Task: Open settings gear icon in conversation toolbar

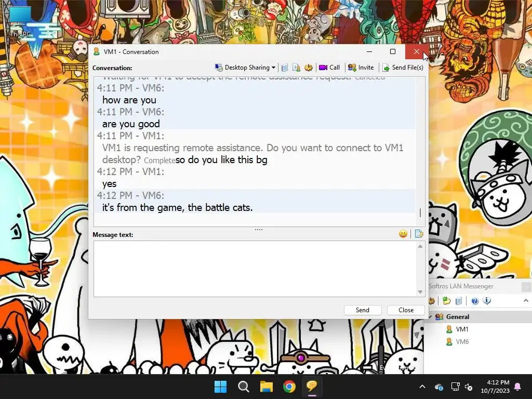Action: coord(308,68)
